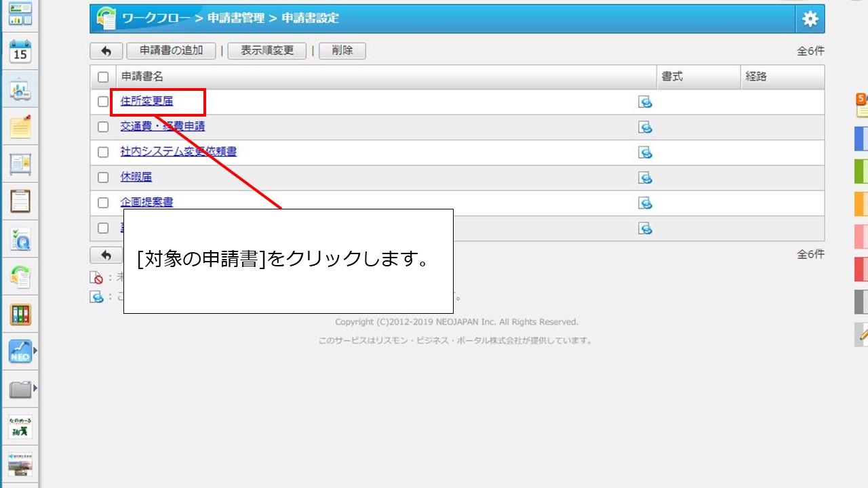This screenshot has width=868, height=488.
Task: Click the NEOJAPAN copyright text
Action: click(456, 322)
